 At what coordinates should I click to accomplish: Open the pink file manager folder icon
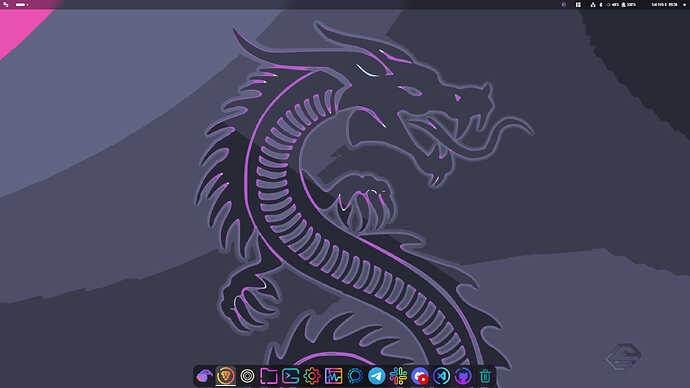(x=269, y=376)
